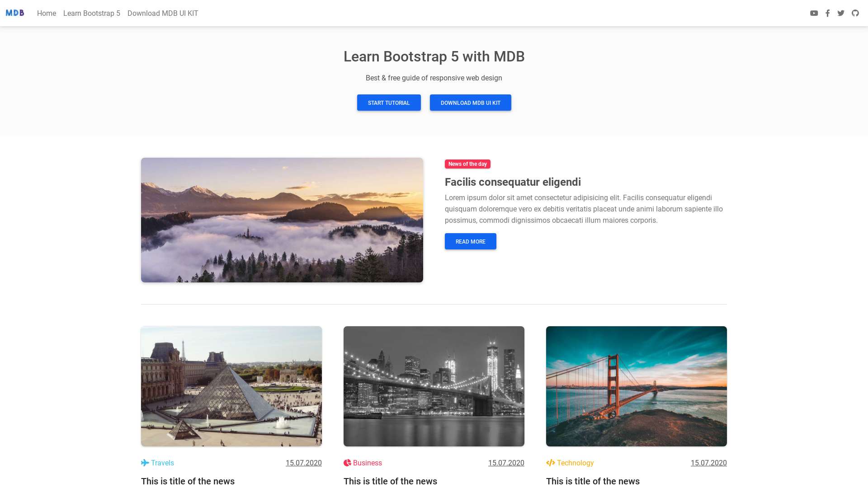868x488 pixels.
Task: Open the Technology category link
Action: (x=570, y=463)
